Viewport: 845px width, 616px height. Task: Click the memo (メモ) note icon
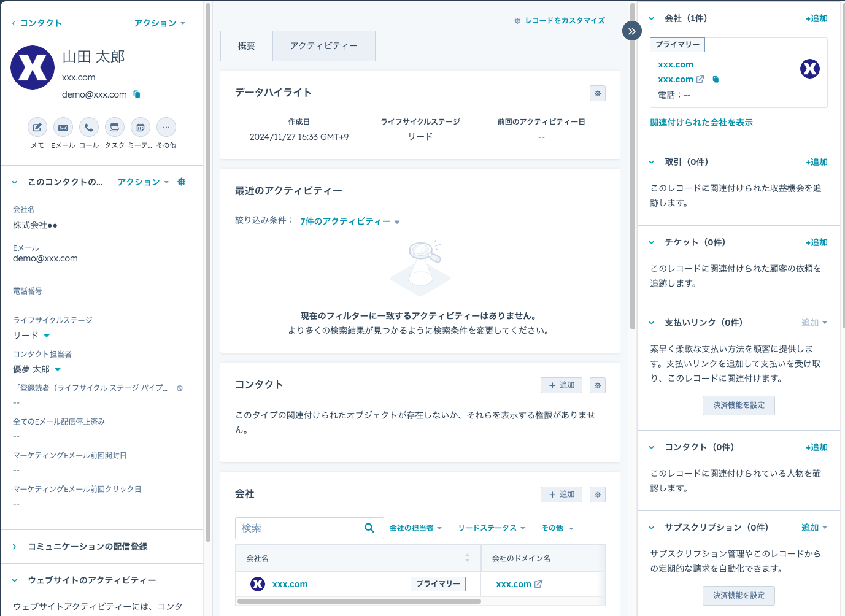[x=37, y=128]
